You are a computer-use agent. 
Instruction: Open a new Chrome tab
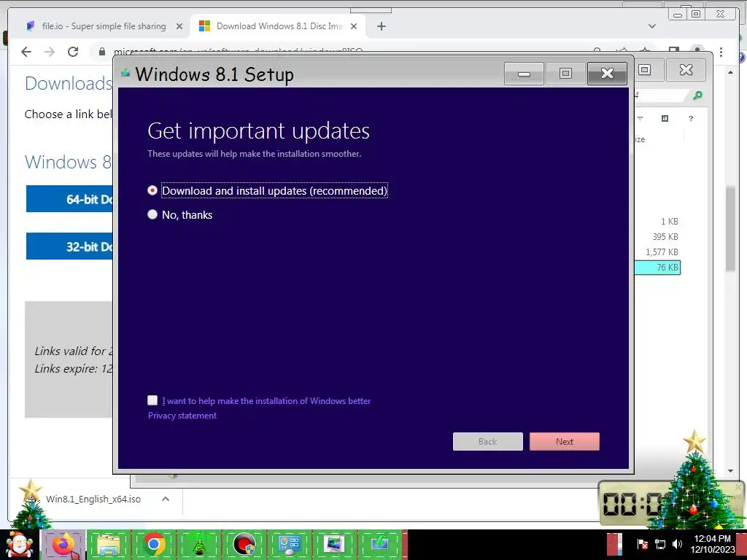tap(381, 26)
